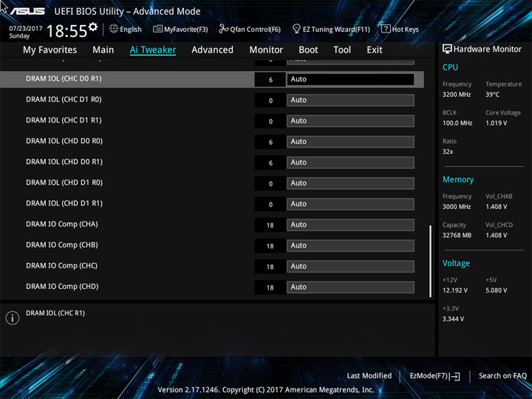Click the globe language icon
This screenshot has width=532, height=399.
tap(114, 29)
